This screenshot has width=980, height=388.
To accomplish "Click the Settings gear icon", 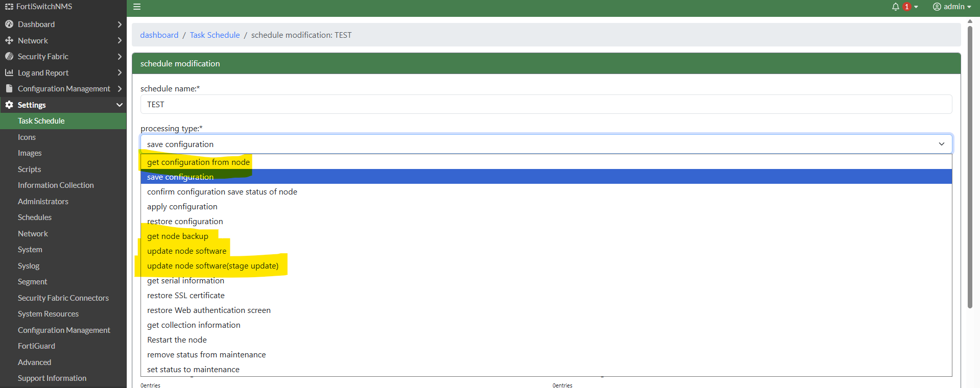I will pyautogui.click(x=9, y=105).
